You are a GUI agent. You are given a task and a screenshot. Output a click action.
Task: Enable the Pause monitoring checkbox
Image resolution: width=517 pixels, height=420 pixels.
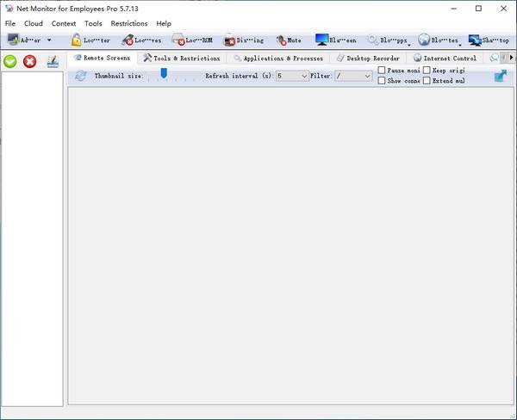(x=383, y=71)
